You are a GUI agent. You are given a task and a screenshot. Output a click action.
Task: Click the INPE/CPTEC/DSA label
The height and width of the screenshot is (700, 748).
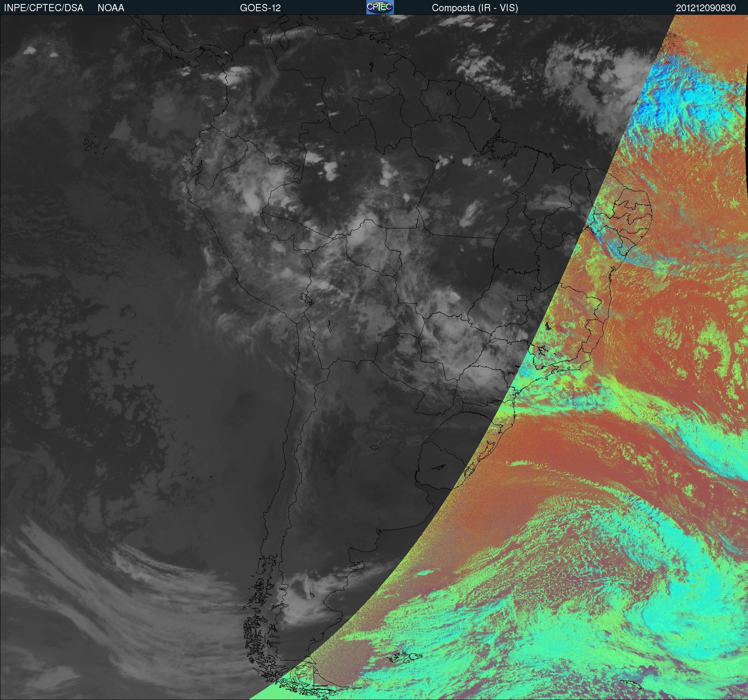pyautogui.click(x=44, y=8)
